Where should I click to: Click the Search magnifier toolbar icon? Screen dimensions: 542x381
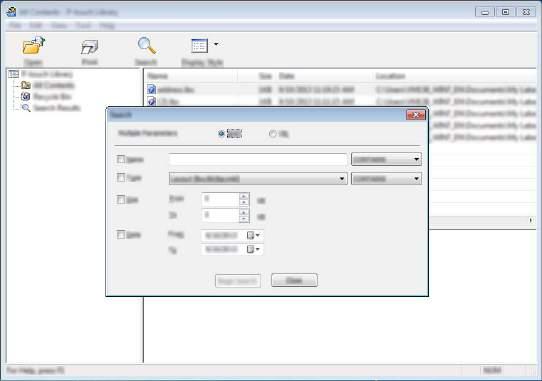pos(147,46)
